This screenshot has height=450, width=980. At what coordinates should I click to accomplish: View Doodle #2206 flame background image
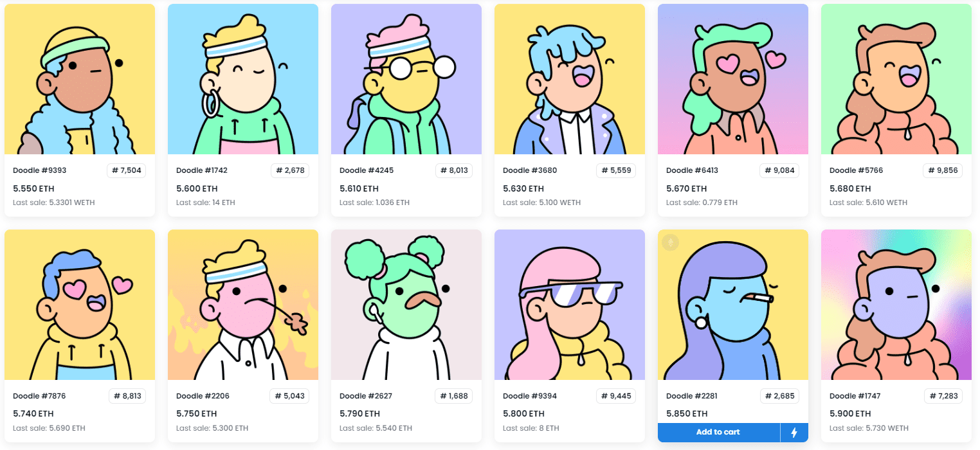point(243,305)
